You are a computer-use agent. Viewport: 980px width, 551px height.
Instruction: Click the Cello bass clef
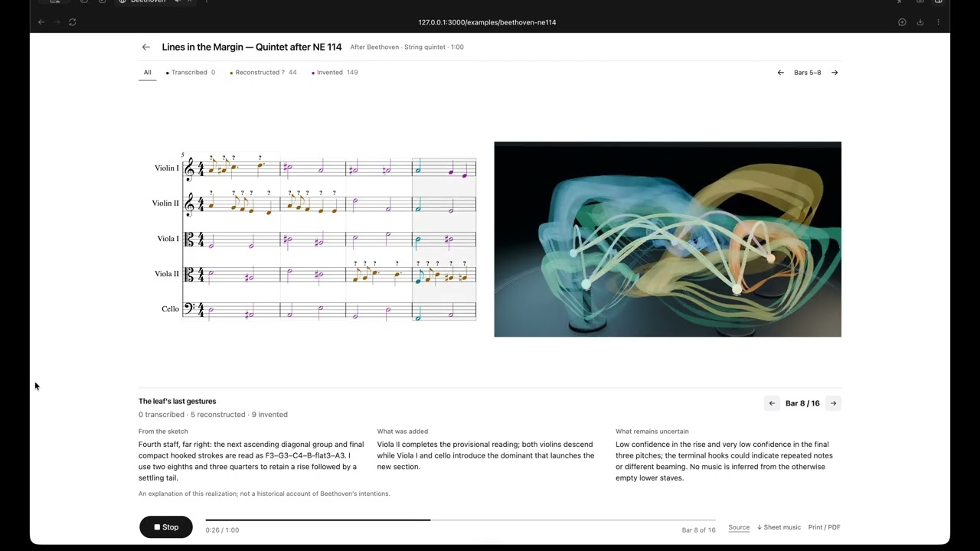click(x=189, y=308)
